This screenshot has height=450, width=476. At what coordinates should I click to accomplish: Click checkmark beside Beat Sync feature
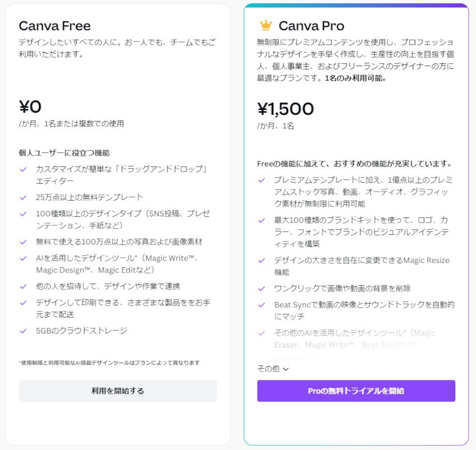tap(262, 305)
